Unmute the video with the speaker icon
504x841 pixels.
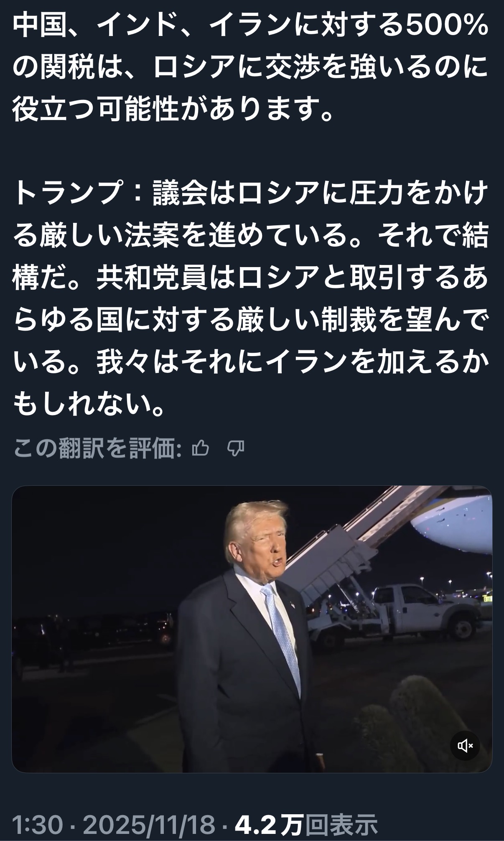click(465, 745)
